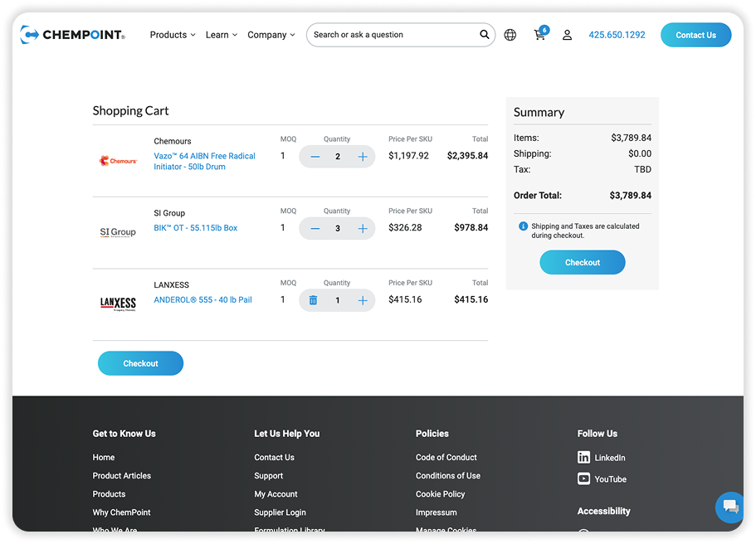Open the live chat bubble icon
756x544 pixels.
[730, 507]
